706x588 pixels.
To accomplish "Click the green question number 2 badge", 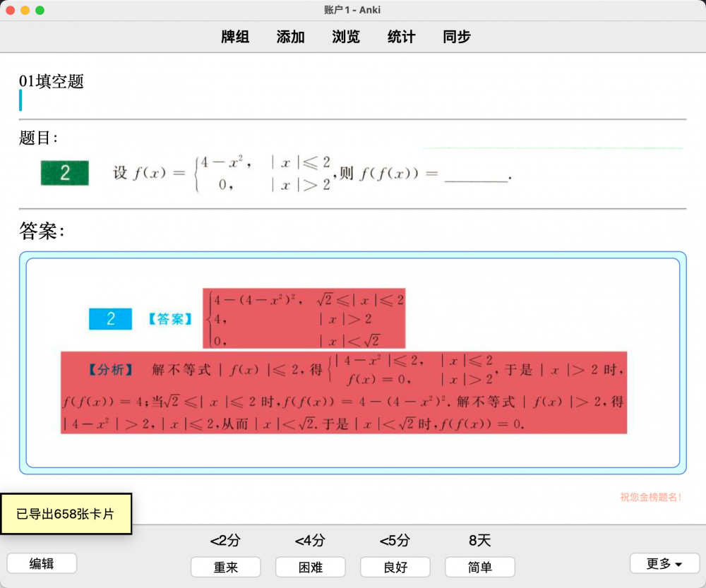I will pyautogui.click(x=65, y=173).
